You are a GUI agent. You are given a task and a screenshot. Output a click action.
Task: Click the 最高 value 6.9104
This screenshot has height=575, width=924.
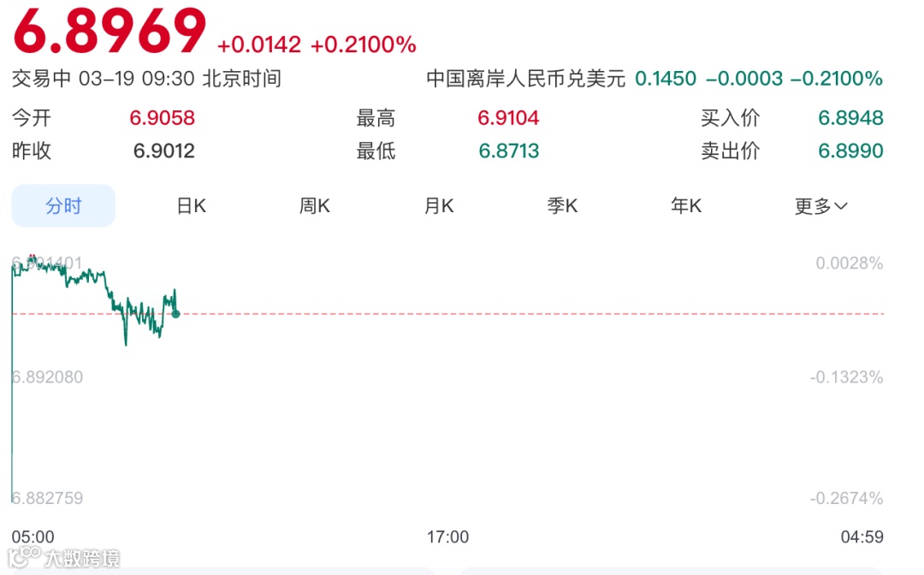508,117
